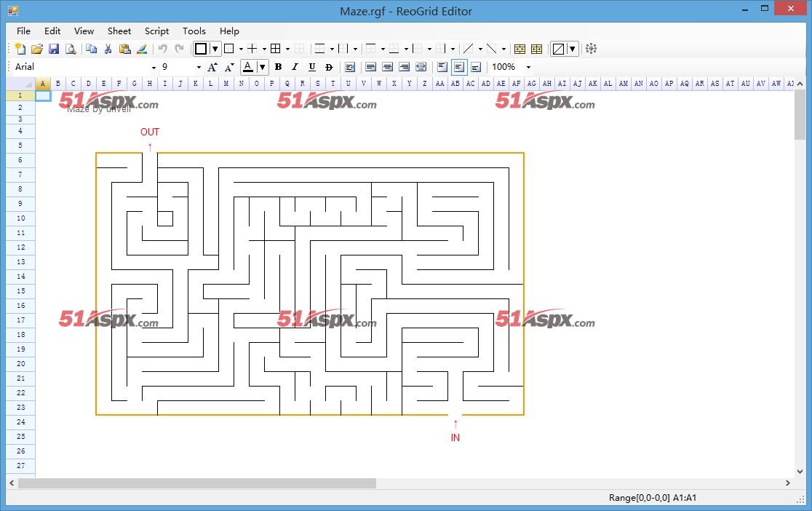812x511 pixels.
Task: Toggle italic formatting
Action: tap(295, 67)
